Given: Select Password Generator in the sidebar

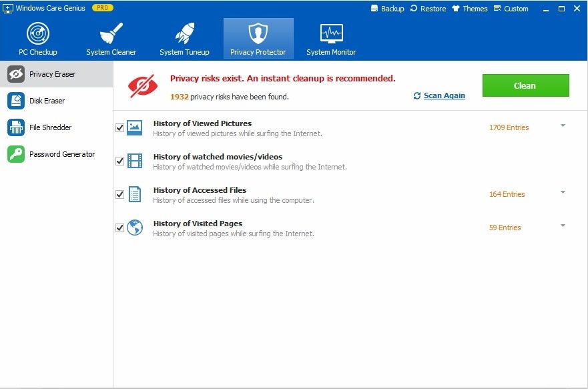Looking at the screenshot, I should (56, 154).
